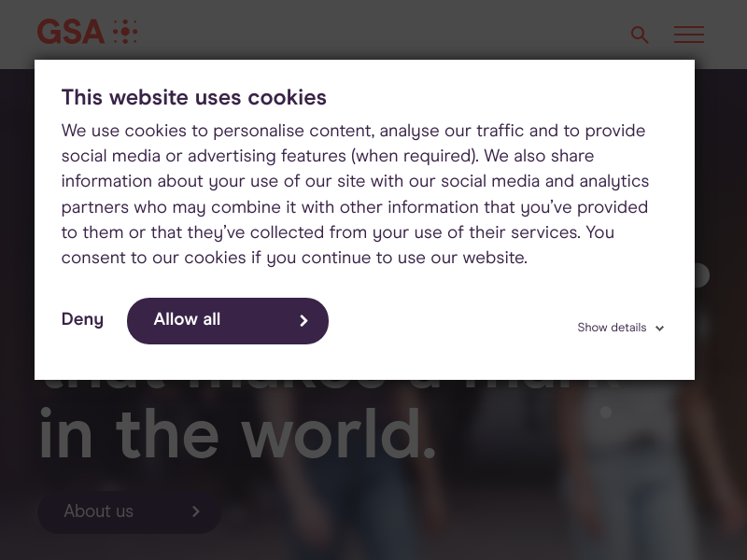Viewport: 747px width, 560px height.
Task: Show cookie details via the Show details text
Action: coord(612,328)
